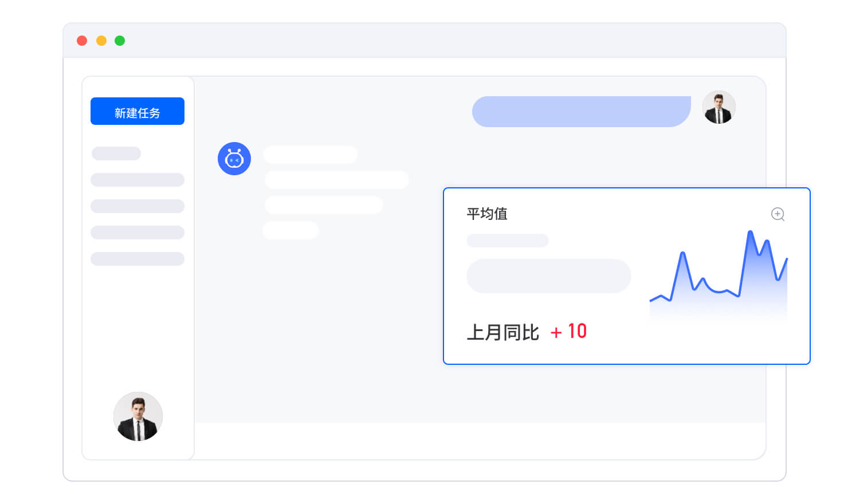Click the 上月同比 label
This screenshot has height=504, width=848.
(502, 332)
